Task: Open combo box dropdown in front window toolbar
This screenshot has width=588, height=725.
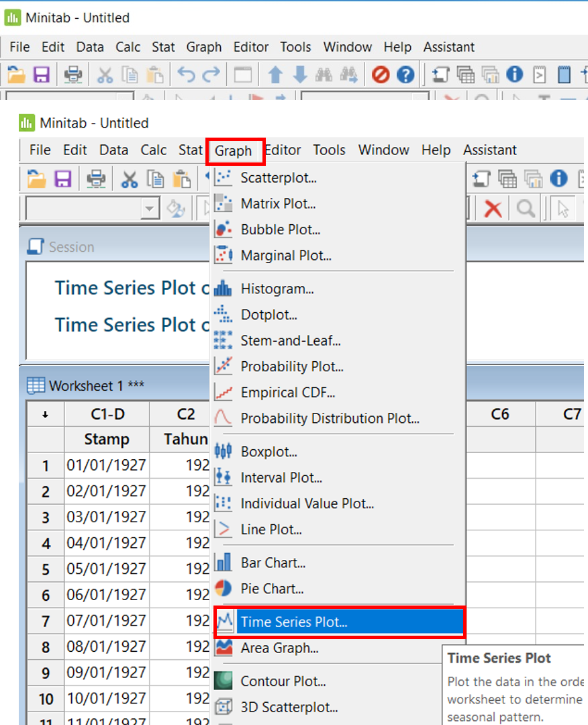Action: click(149, 209)
